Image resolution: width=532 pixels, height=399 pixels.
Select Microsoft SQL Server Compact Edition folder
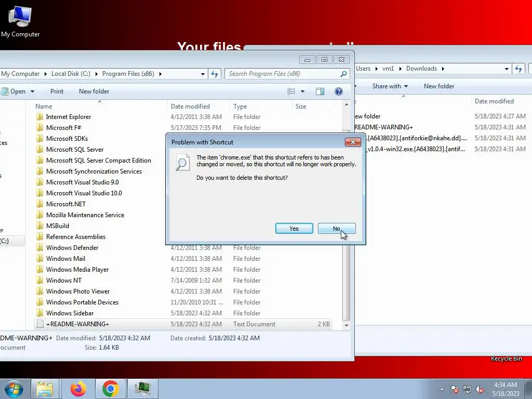98,161
